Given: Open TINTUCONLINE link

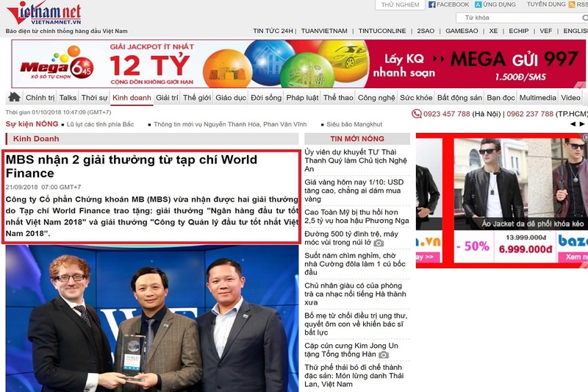Looking at the screenshot, I should [x=382, y=31].
